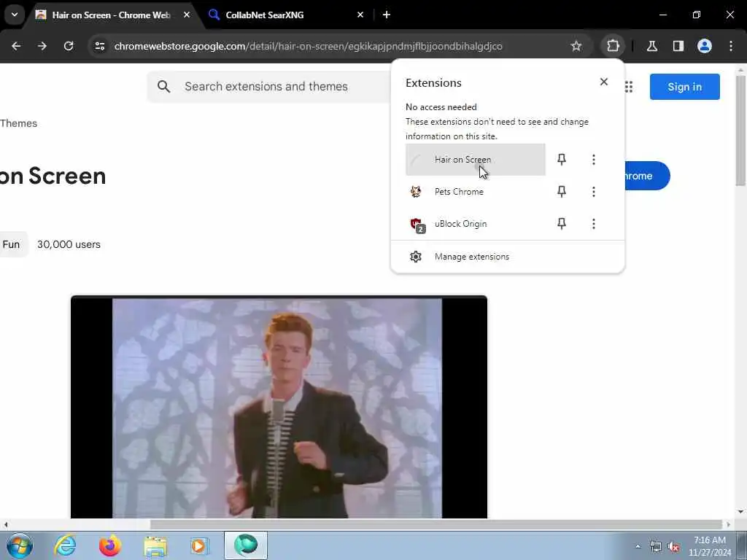Close the Hair on Screen tab
The width and height of the screenshot is (747, 560).
(187, 15)
